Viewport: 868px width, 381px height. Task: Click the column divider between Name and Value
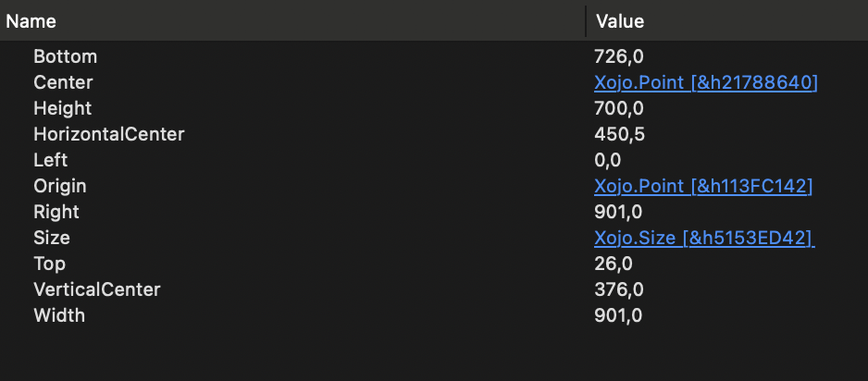pos(586,21)
